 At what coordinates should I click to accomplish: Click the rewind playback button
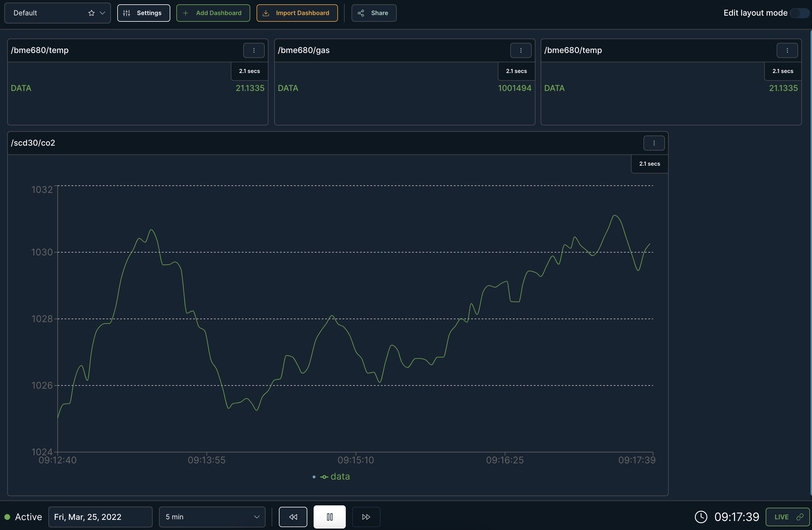point(293,517)
